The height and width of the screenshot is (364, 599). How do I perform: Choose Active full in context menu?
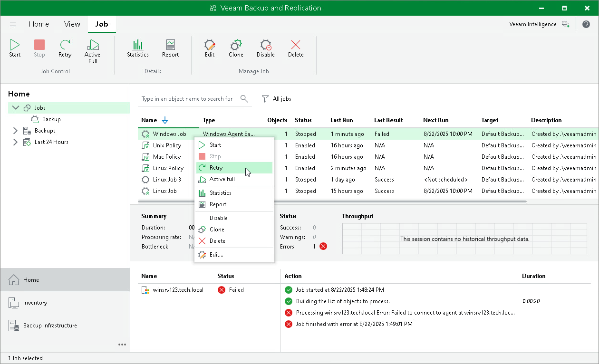coord(234,179)
